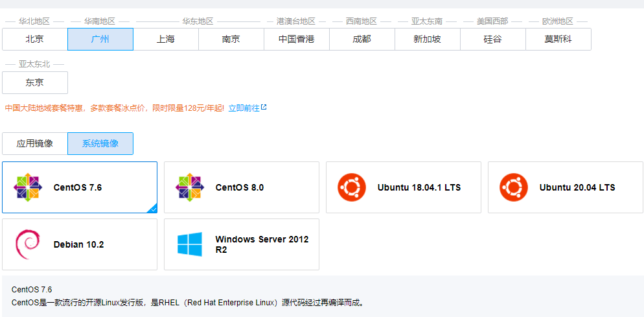Click the CentOS description text about RHEL
644x317 pixels.
(188, 303)
